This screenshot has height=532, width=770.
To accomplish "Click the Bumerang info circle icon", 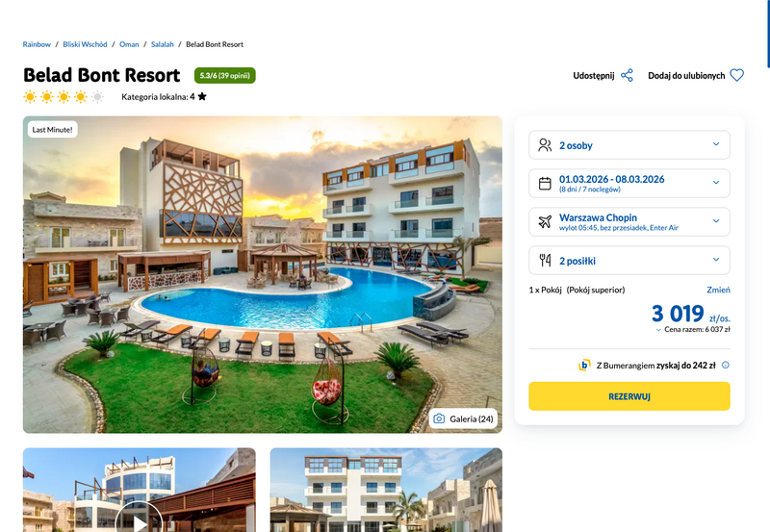I will (x=726, y=366).
